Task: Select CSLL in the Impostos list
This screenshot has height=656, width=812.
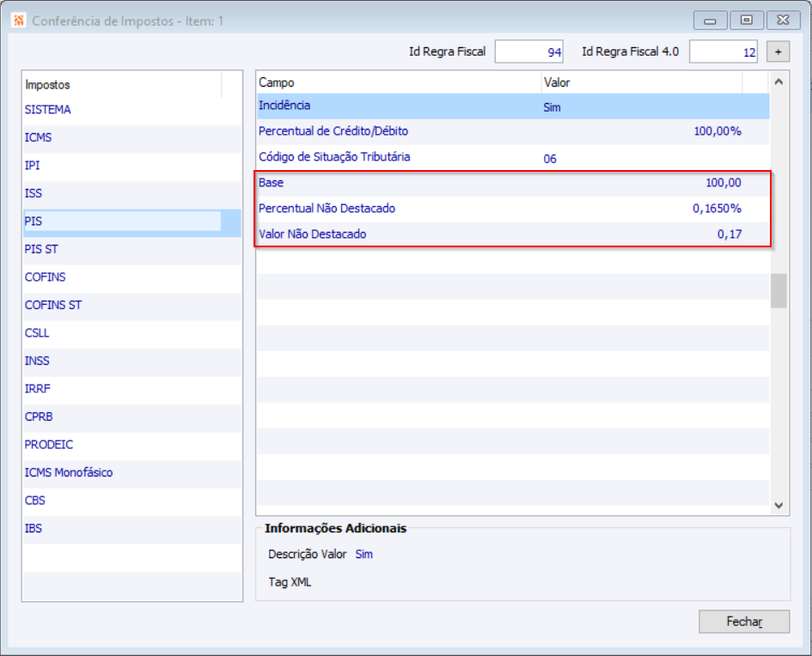Action: pyautogui.click(x=132, y=333)
